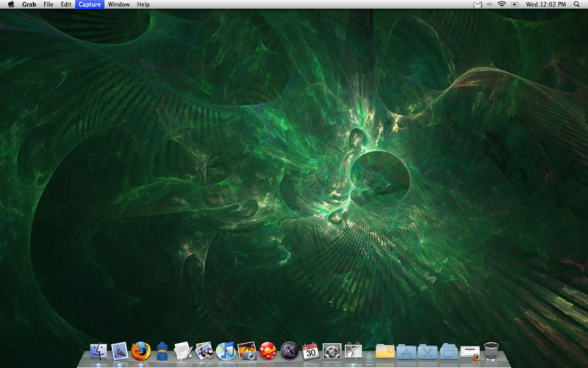Open the blue stacked folder in Dock
Image resolution: width=588 pixels, height=368 pixels.
449,352
